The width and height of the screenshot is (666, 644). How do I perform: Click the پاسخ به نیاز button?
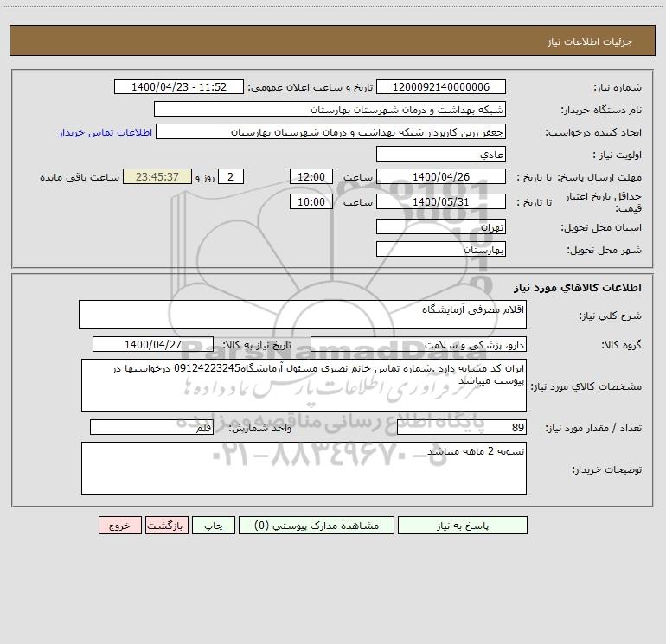click(462, 525)
